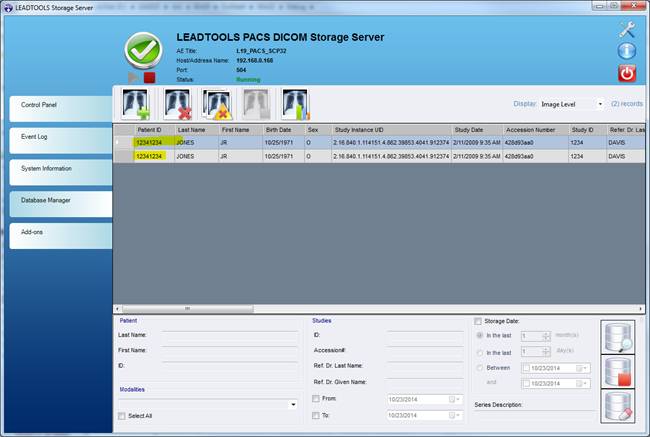Screen dimensions: 650x437
Task: Click the database stop search icon
Action: pos(618,371)
